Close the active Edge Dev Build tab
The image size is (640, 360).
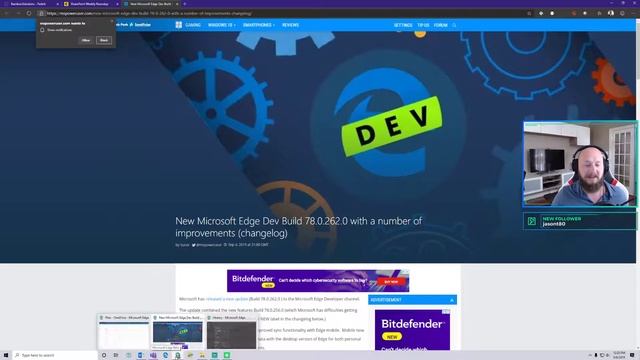177,4
